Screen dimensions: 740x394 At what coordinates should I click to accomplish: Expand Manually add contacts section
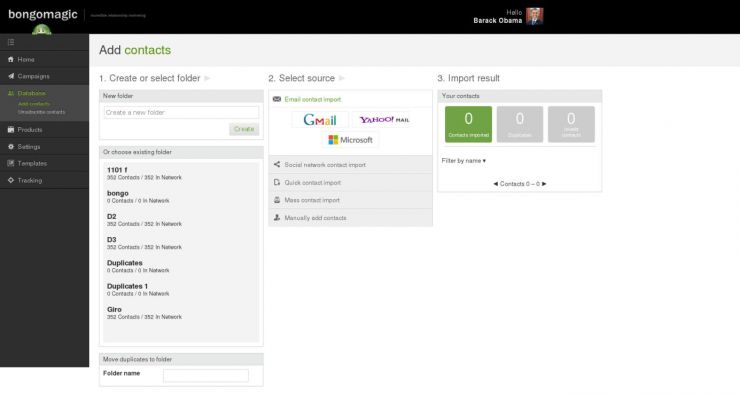(x=350, y=218)
